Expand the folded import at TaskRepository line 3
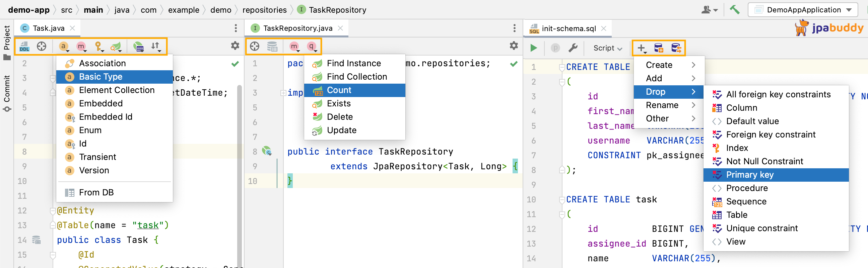The image size is (868, 268). (x=283, y=93)
